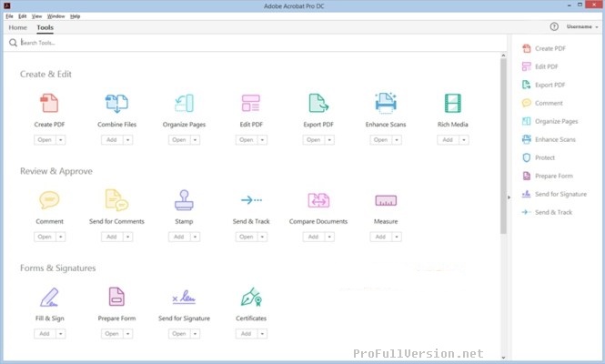
Task: Click the Open button under Enhance Scans
Action: (x=380, y=140)
